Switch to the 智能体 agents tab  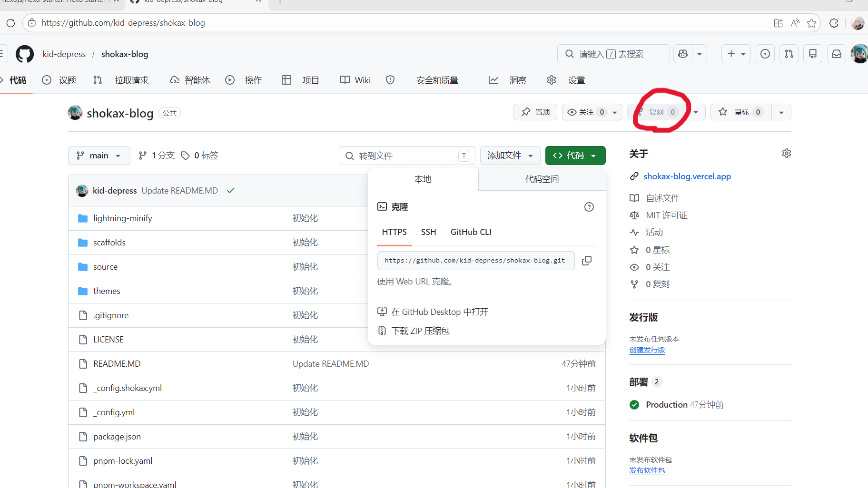tap(190, 80)
